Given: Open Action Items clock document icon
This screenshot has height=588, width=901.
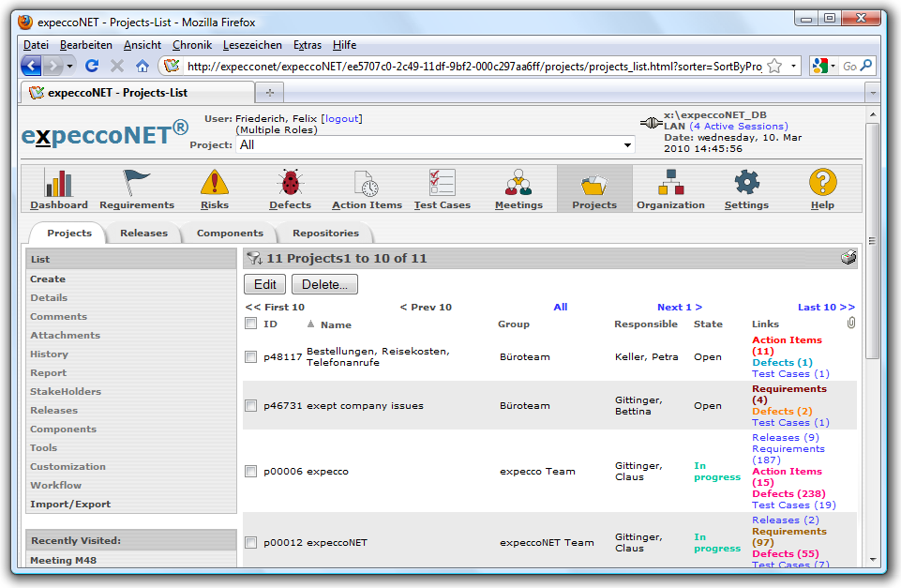Looking at the screenshot, I should (x=367, y=182).
